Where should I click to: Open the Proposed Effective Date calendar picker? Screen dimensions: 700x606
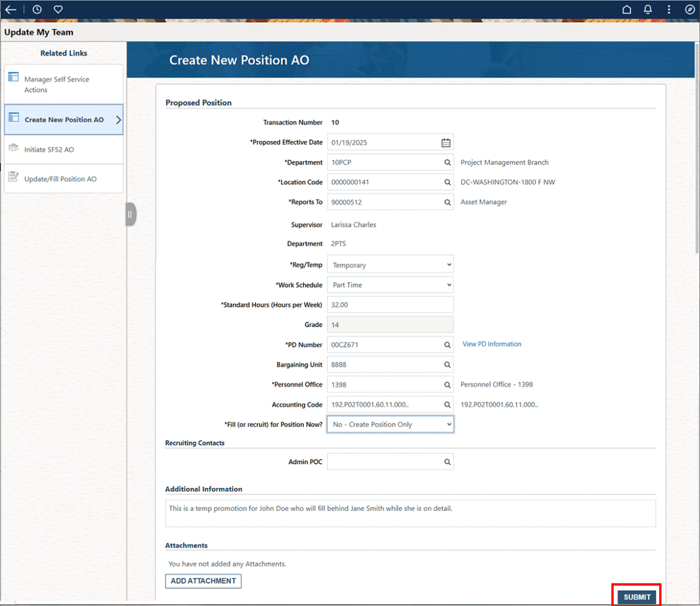pyautogui.click(x=446, y=142)
